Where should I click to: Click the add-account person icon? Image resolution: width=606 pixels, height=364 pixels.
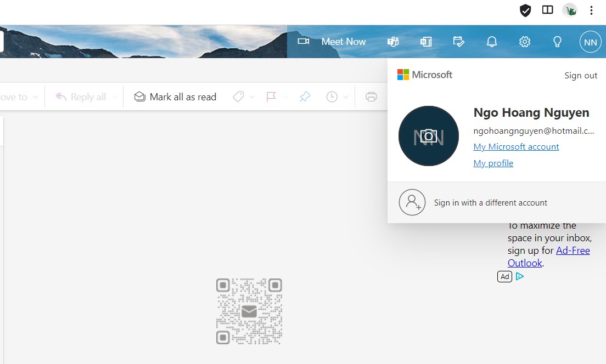(412, 202)
